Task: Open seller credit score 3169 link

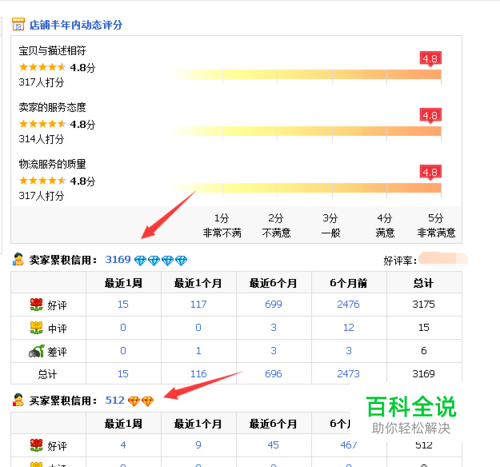Action: pyautogui.click(x=118, y=259)
